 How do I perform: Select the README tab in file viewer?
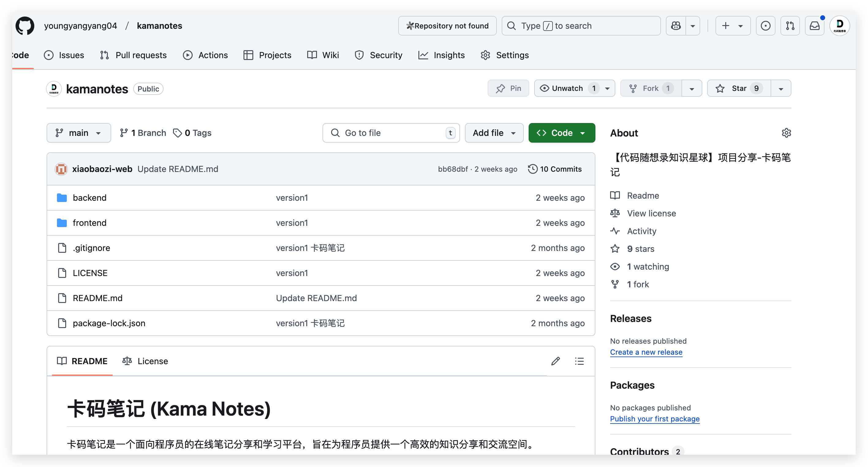82,361
